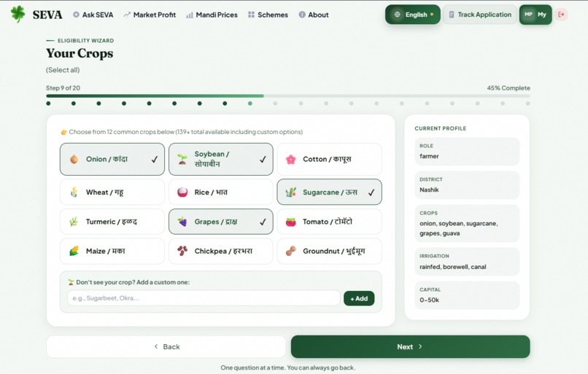Select the Maize crop option
Viewport: 588px width, 374px height.
click(112, 251)
